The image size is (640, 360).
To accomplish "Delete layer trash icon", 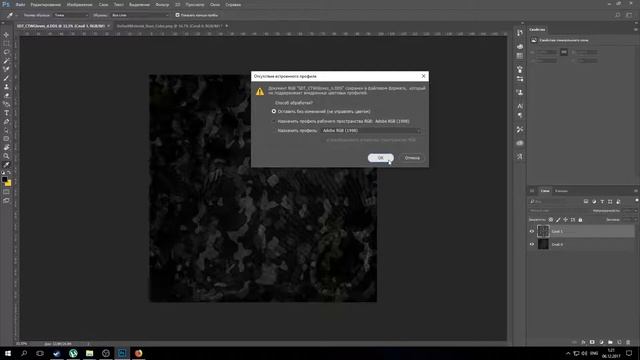I will click(628, 342).
